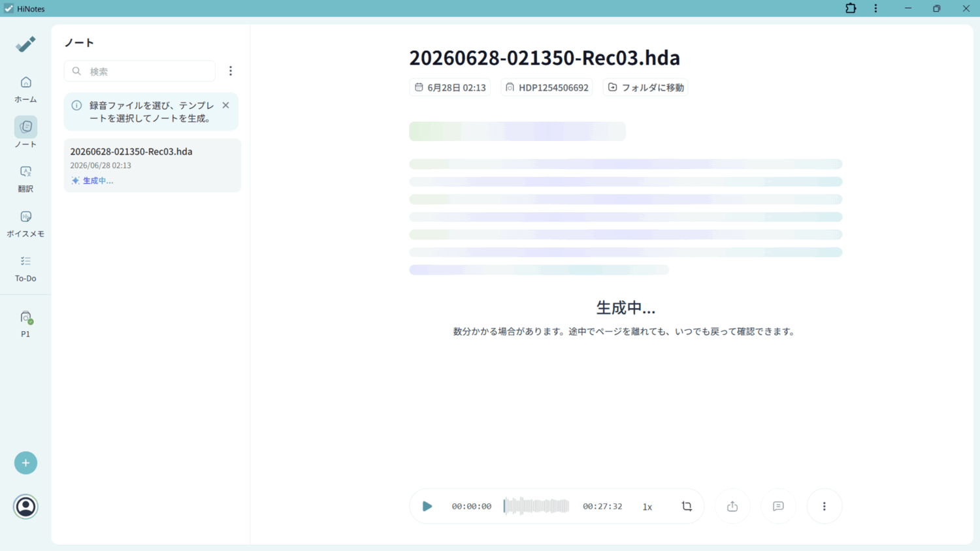Open the user account profile
This screenshot has width=980, height=551.
tap(25, 507)
